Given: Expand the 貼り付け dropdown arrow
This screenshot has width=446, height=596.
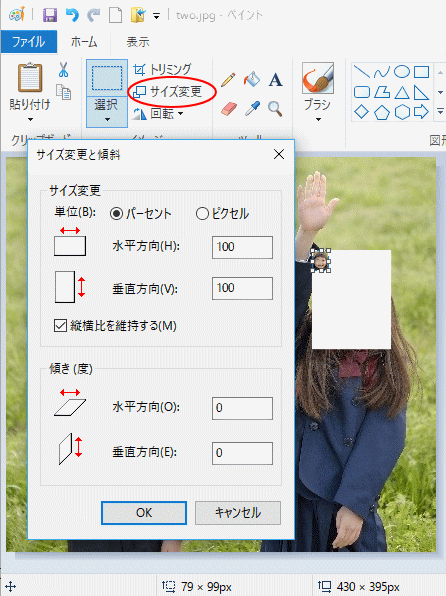Looking at the screenshot, I should 30,119.
